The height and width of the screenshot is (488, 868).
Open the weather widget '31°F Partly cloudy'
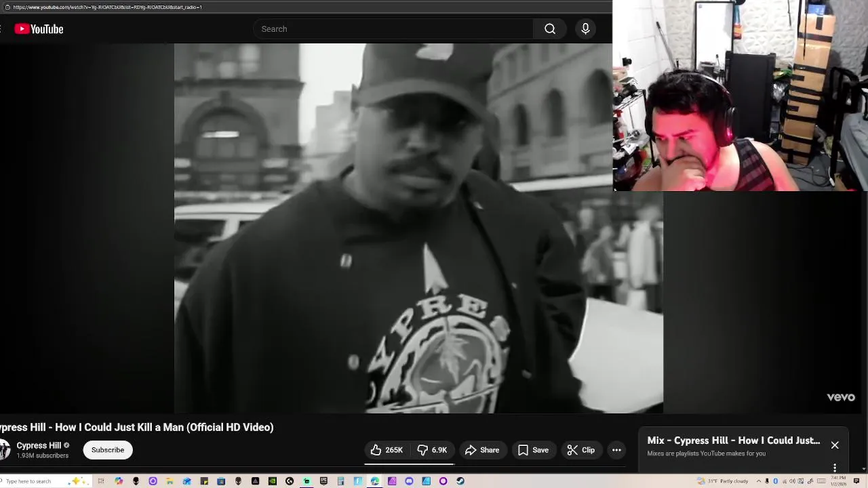pos(723,481)
